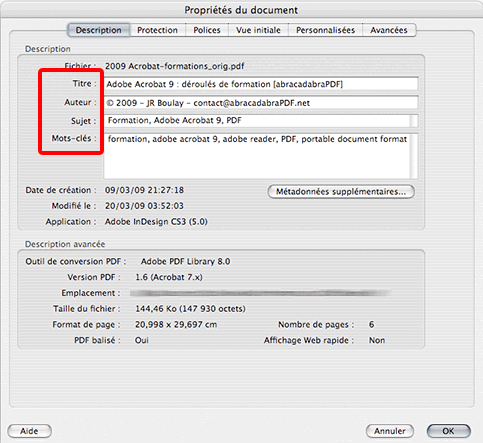483x443 pixels.
Task: Click the Sujet input field
Action: coord(257,121)
